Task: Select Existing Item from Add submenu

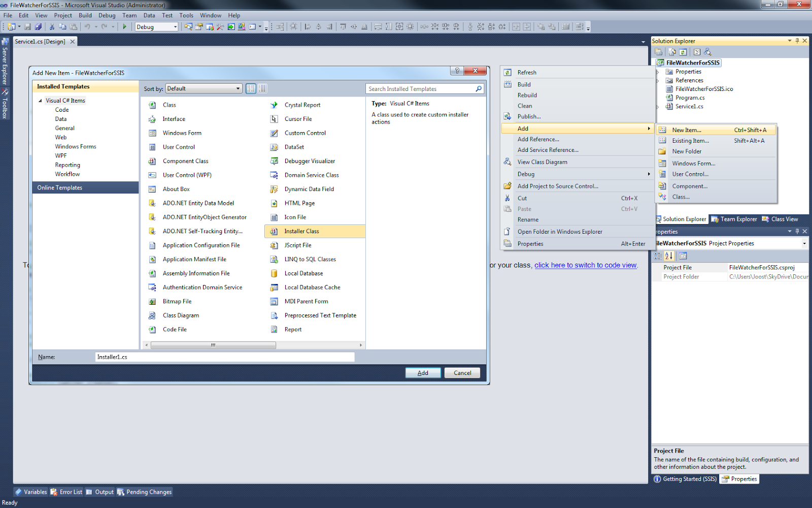Action: click(x=716, y=141)
